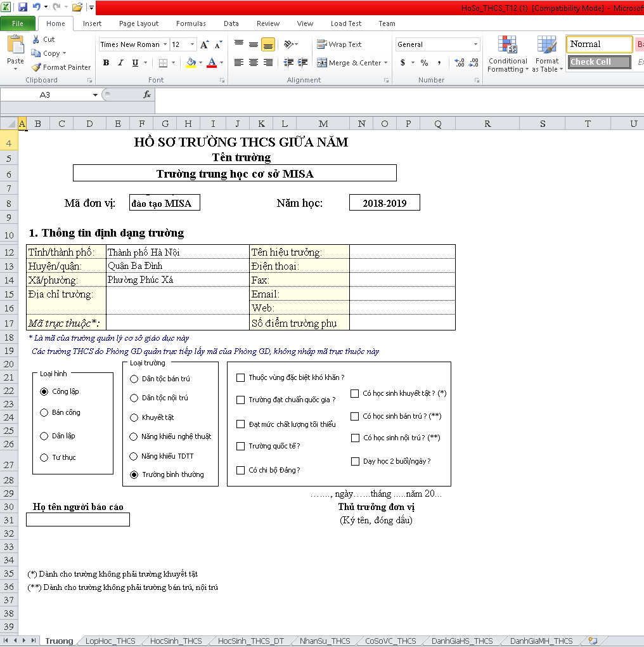Check Có học sinh bán trú box
The width and height of the screenshot is (644, 647).
point(354,416)
